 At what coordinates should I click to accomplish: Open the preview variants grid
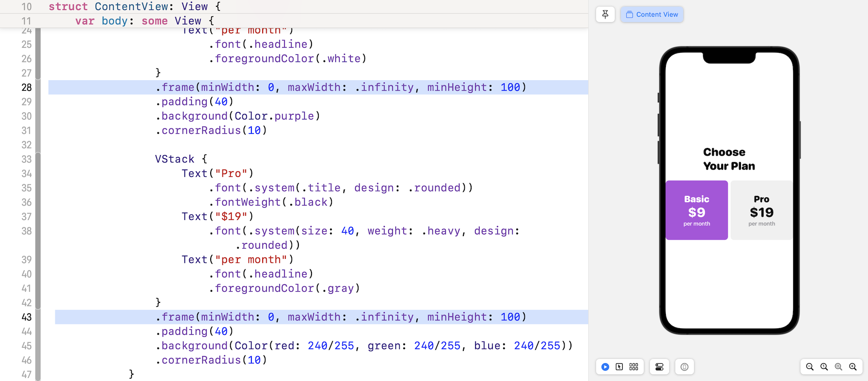[x=634, y=367]
